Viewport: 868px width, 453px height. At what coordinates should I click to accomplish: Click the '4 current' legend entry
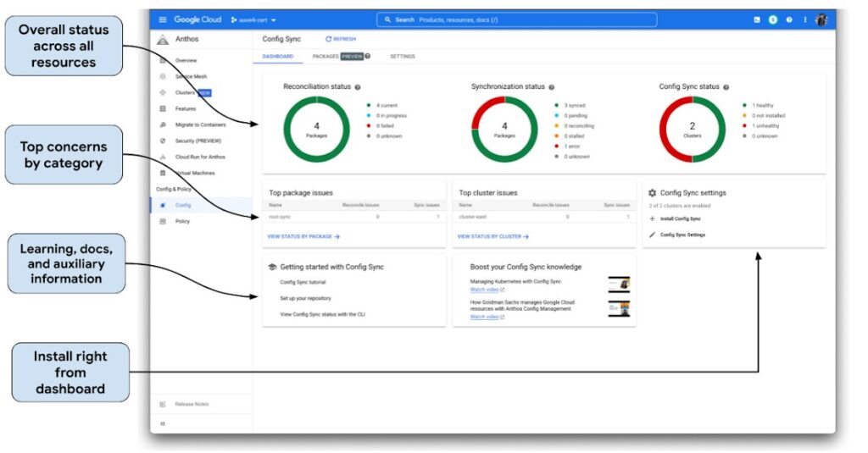[382, 105]
